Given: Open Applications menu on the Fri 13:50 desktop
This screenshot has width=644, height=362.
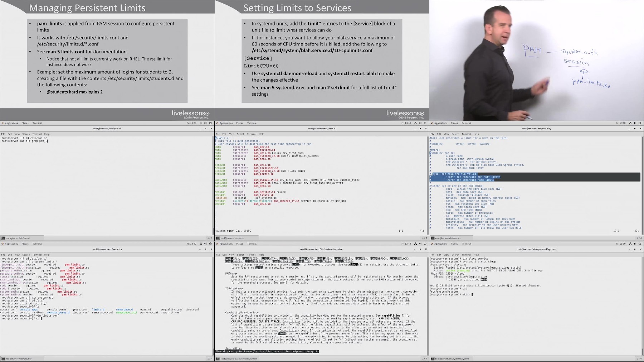Looking at the screenshot, I should 439,244.
